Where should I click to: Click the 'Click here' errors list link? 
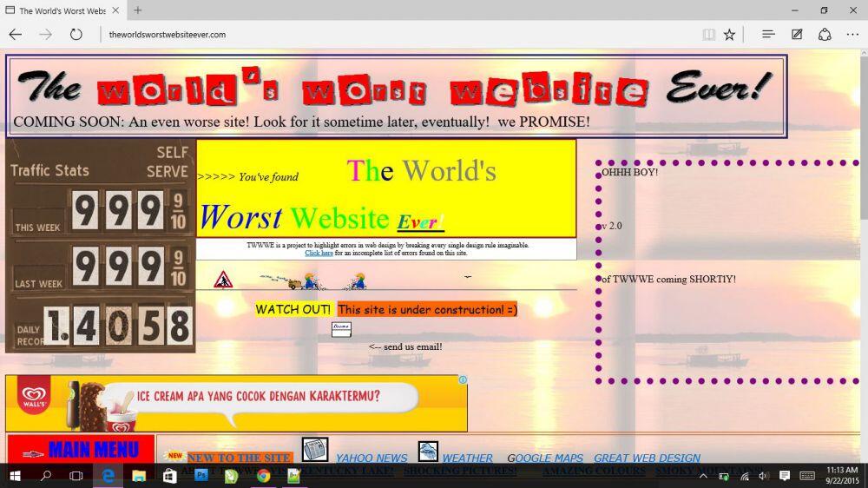(x=319, y=254)
